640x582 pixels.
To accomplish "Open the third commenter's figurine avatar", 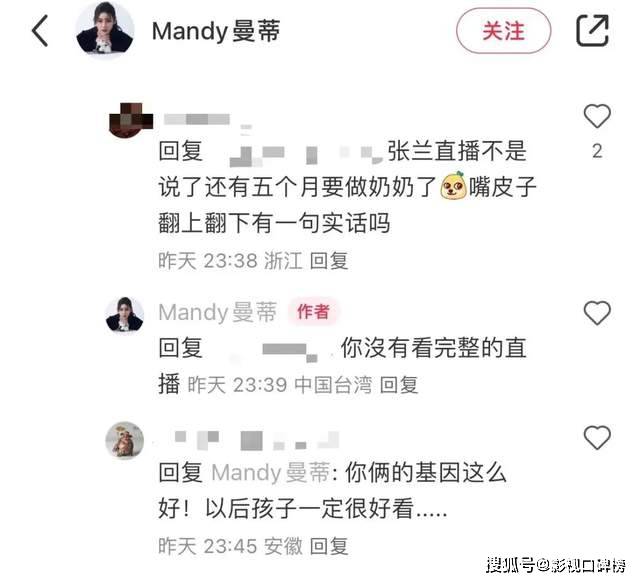I will (125, 440).
